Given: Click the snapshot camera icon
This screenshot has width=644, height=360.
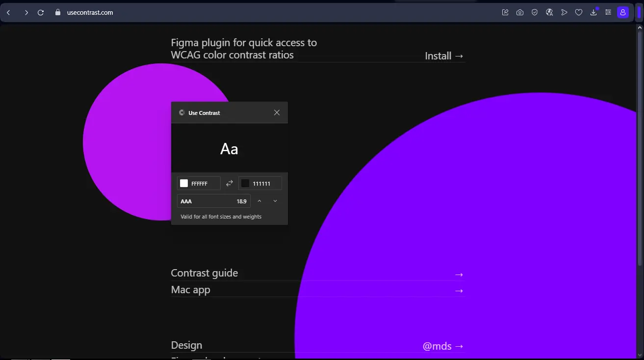Looking at the screenshot, I should (x=520, y=12).
